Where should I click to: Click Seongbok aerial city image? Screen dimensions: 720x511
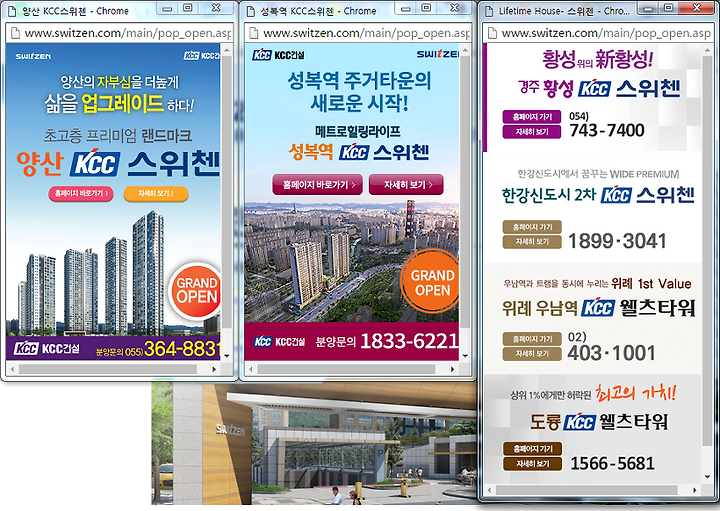coord(351,262)
